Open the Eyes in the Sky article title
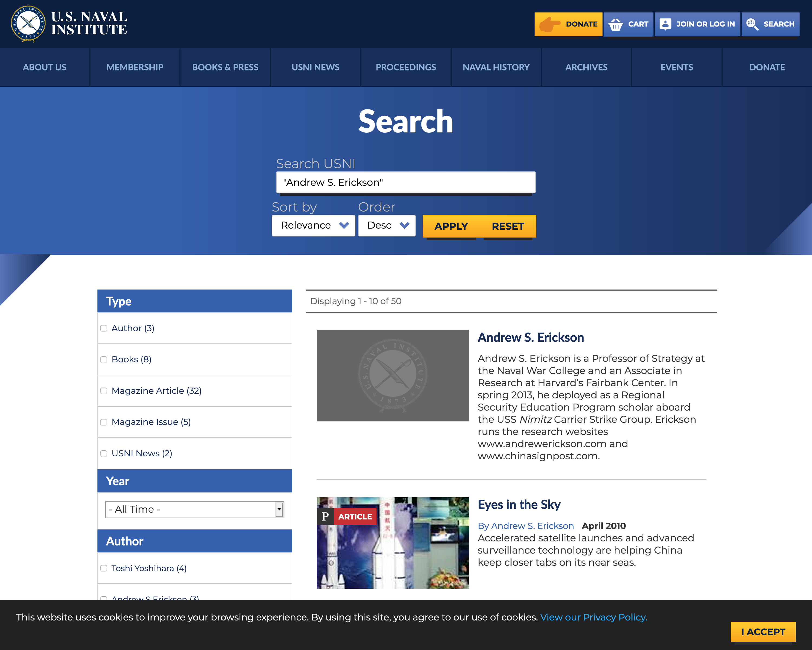 (x=519, y=505)
